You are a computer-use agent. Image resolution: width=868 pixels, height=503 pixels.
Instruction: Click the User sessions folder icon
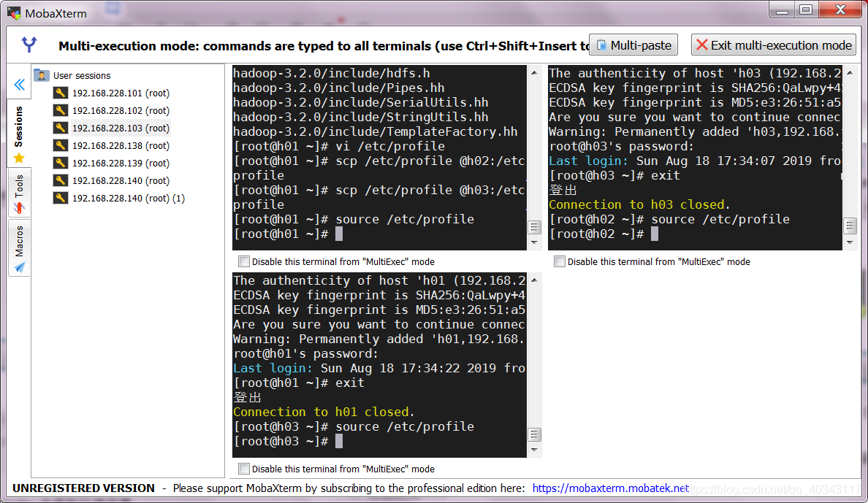pyautogui.click(x=42, y=75)
